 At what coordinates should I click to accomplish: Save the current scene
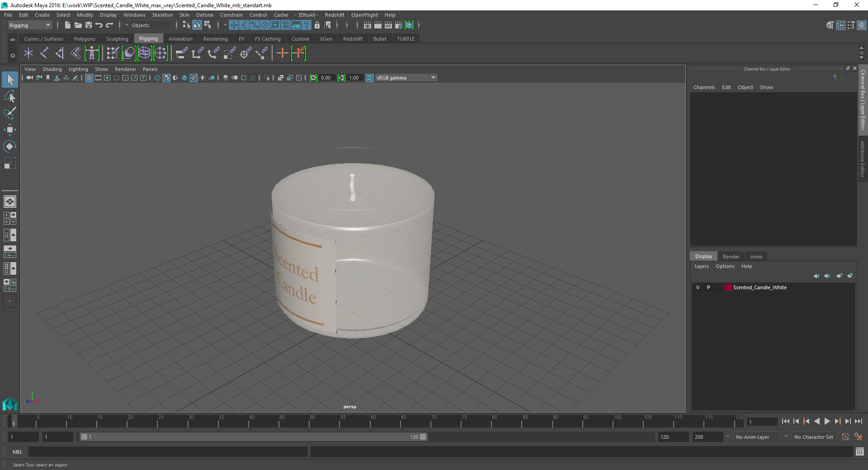coord(89,25)
